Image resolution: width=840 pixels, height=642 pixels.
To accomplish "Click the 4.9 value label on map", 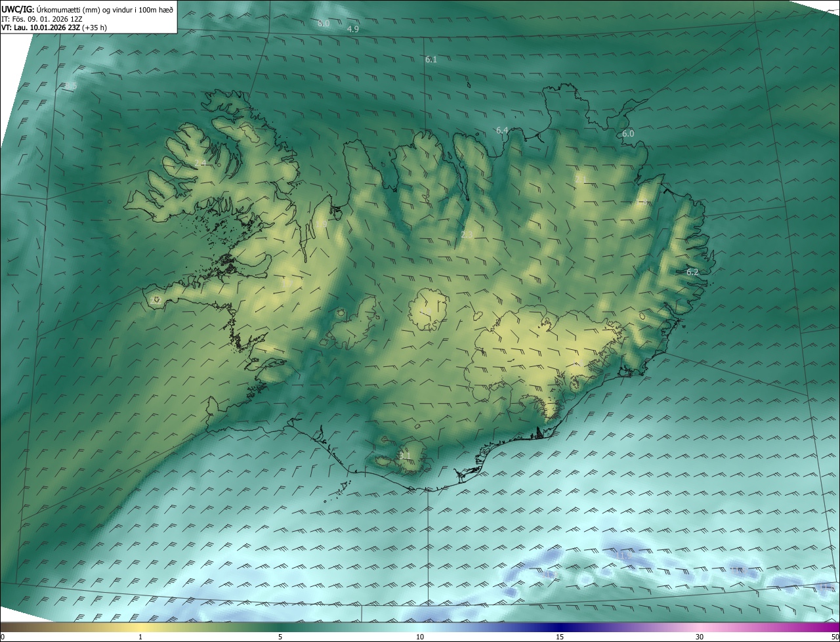I will (x=353, y=30).
